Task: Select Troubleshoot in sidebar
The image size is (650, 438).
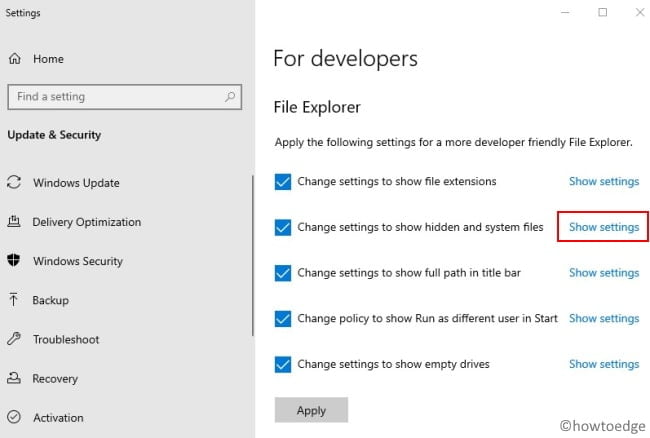Action: 66,339
